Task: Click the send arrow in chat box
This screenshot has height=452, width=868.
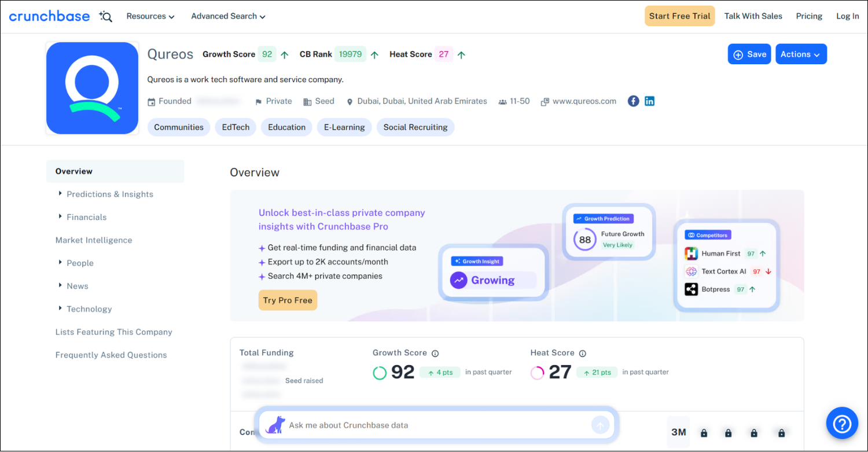Action: tap(600, 425)
